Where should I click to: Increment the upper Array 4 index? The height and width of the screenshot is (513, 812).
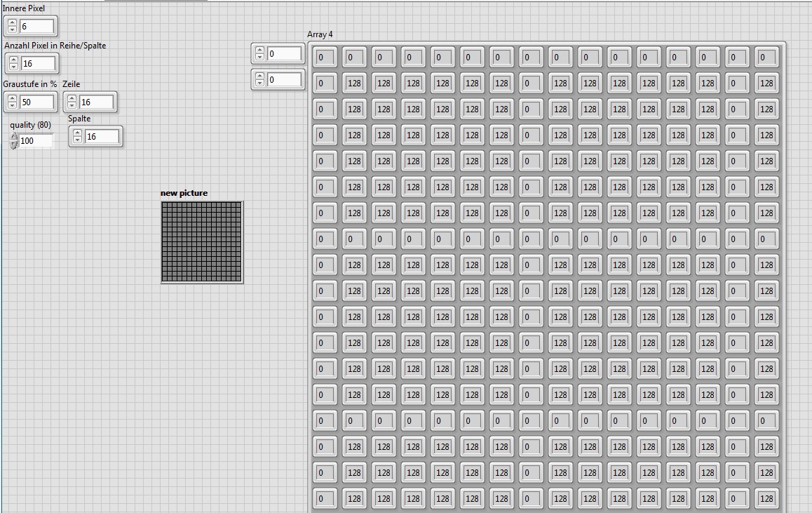pyautogui.click(x=260, y=51)
